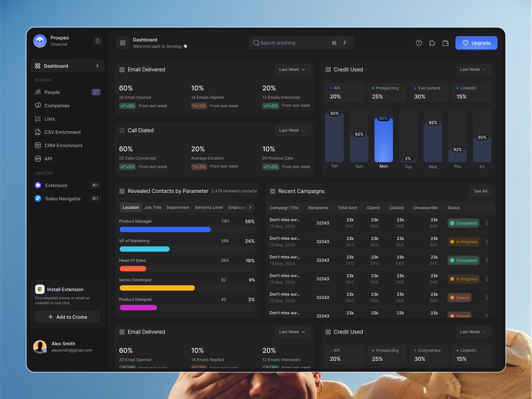Image resolution: width=532 pixels, height=399 pixels.
Task: Select the Seniority Level tab
Action: click(208, 207)
